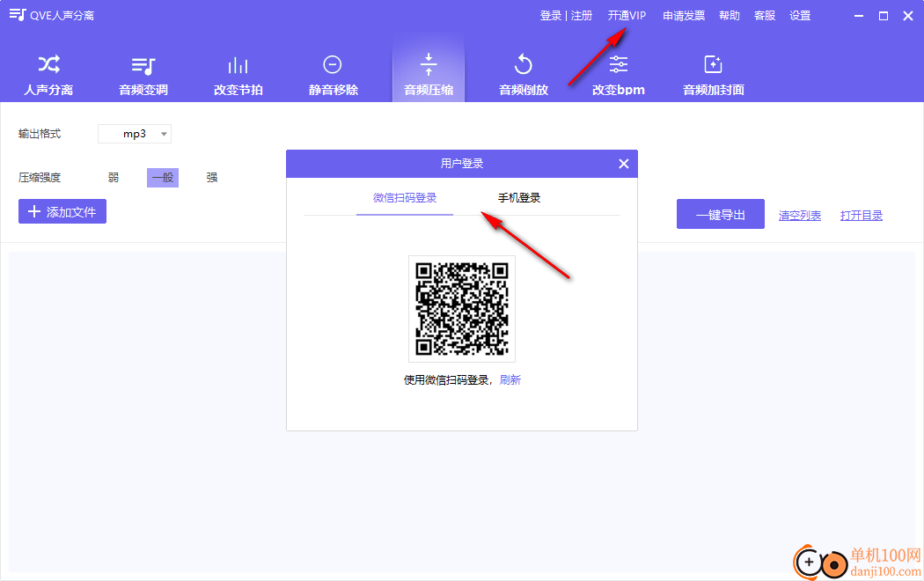
Task: Click the WeChat login QR code
Action: click(x=462, y=309)
